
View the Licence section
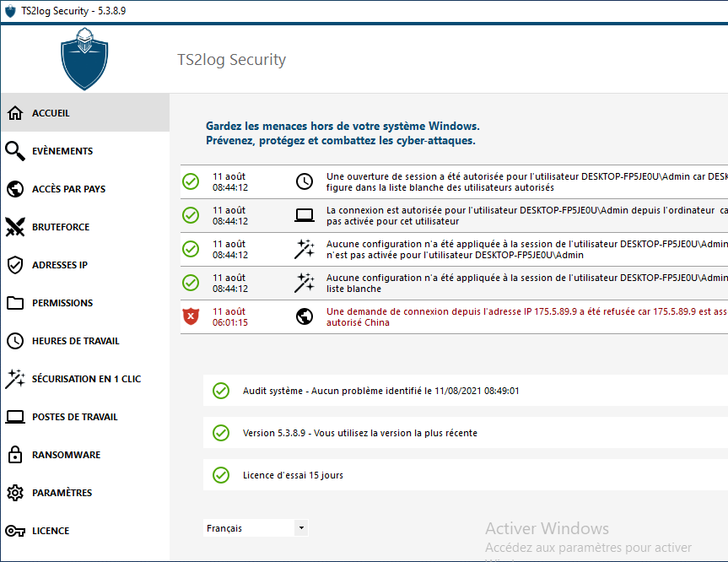[x=85, y=531]
